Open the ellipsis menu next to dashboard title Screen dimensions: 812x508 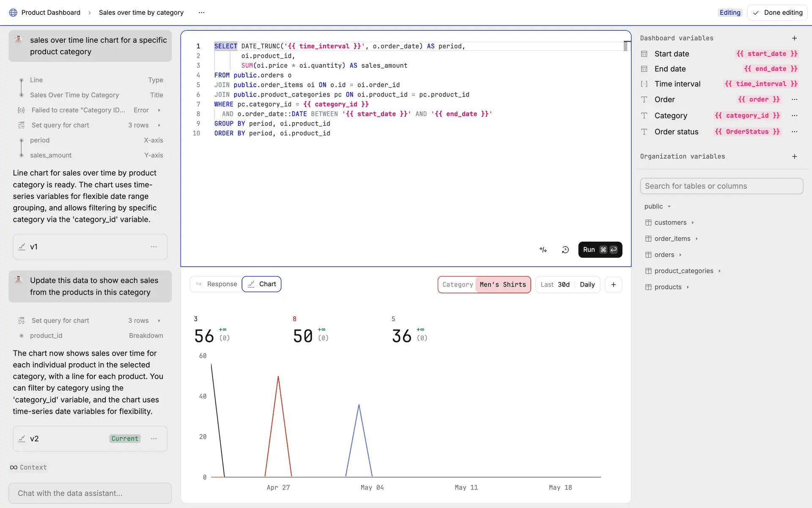(x=202, y=13)
